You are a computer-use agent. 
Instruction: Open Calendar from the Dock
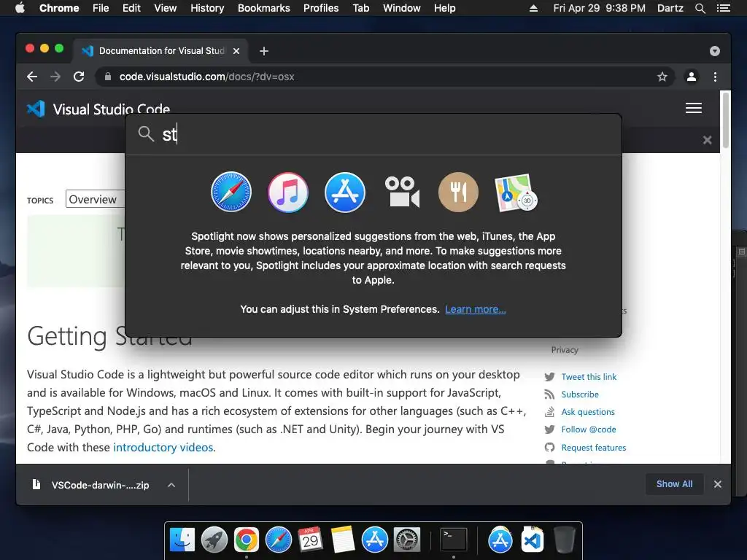click(x=310, y=540)
